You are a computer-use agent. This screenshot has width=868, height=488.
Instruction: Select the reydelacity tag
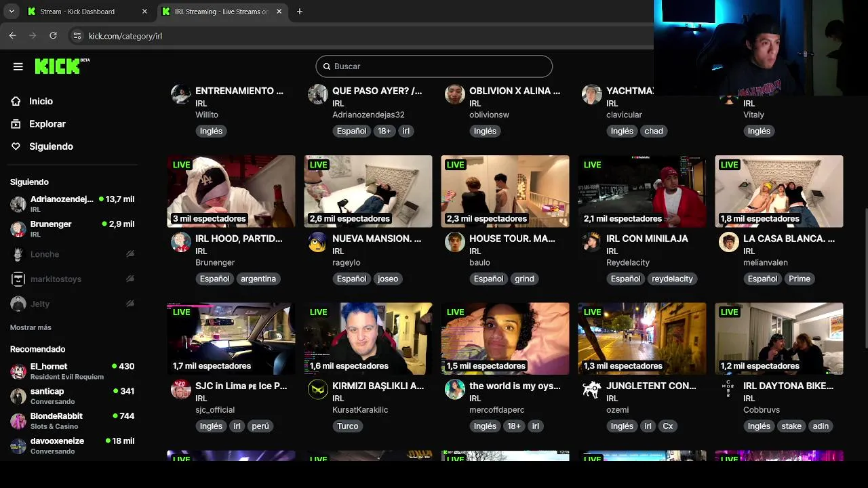pos(672,279)
